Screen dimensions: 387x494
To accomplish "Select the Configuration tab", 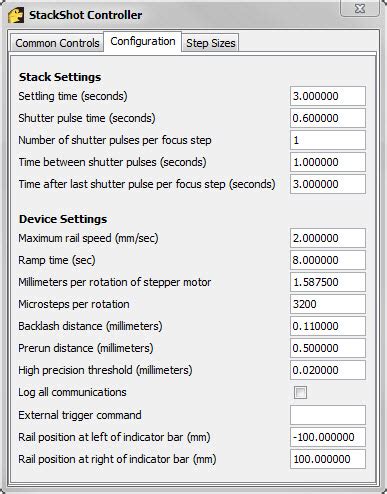I will click(x=143, y=42).
